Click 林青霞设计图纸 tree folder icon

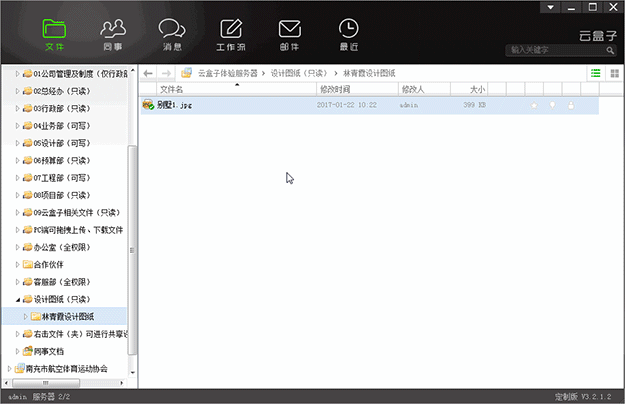(36, 316)
